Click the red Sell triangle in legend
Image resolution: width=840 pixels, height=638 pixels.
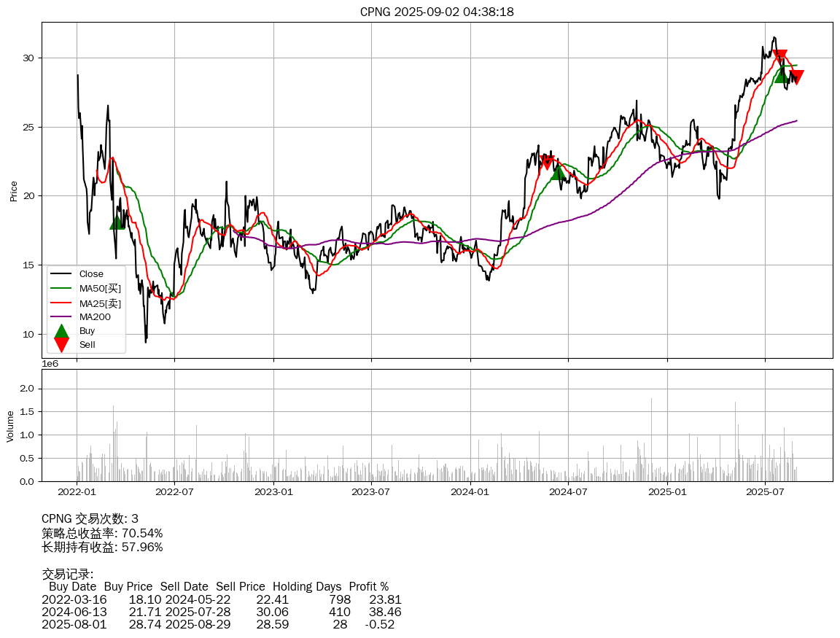coord(62,345)
